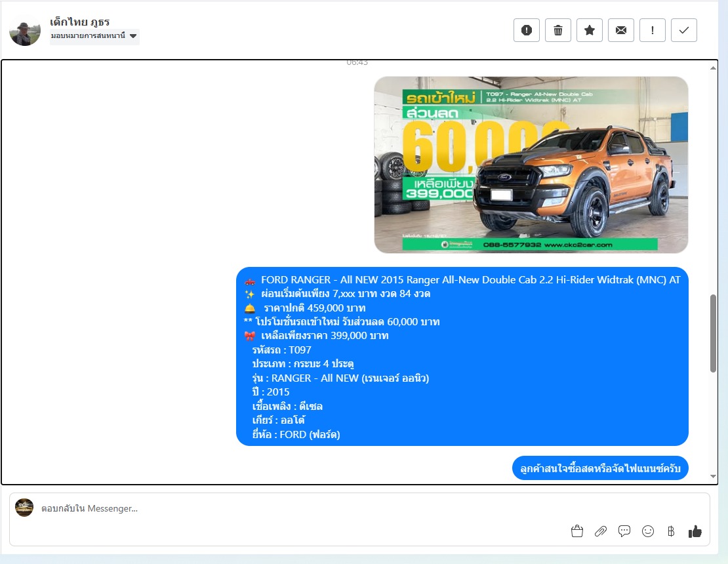Click the line 'รุ่น : RANGER - All NEW'
Screen dimensions: 728x564
(x=340, y=378)
